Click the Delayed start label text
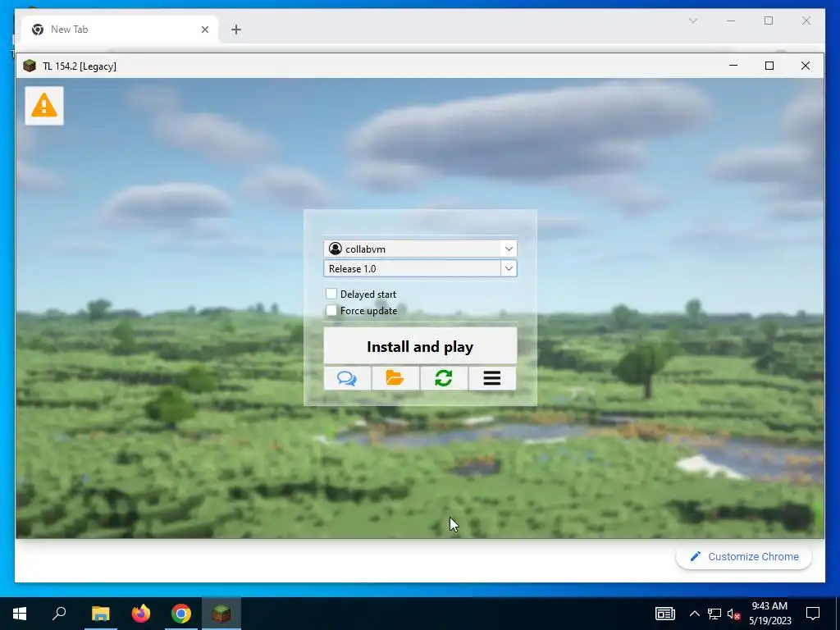Screen dimensions: 840x630 [368, 294]
